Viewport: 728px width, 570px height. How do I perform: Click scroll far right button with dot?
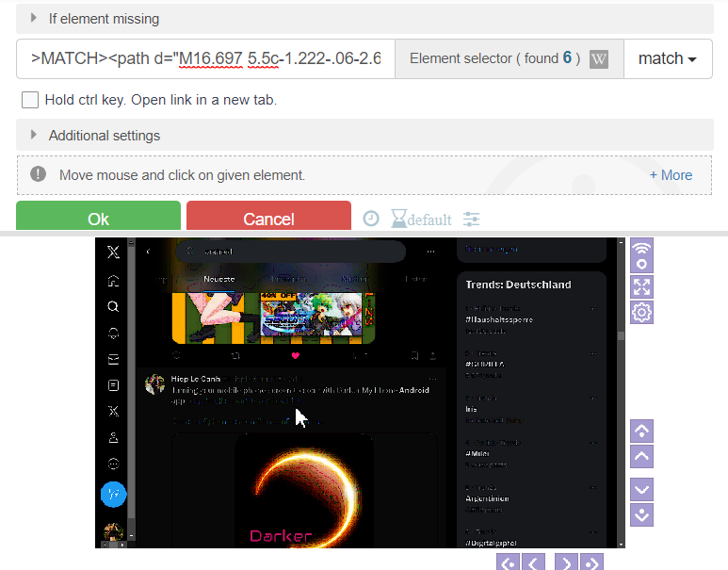tap(592, 562)
